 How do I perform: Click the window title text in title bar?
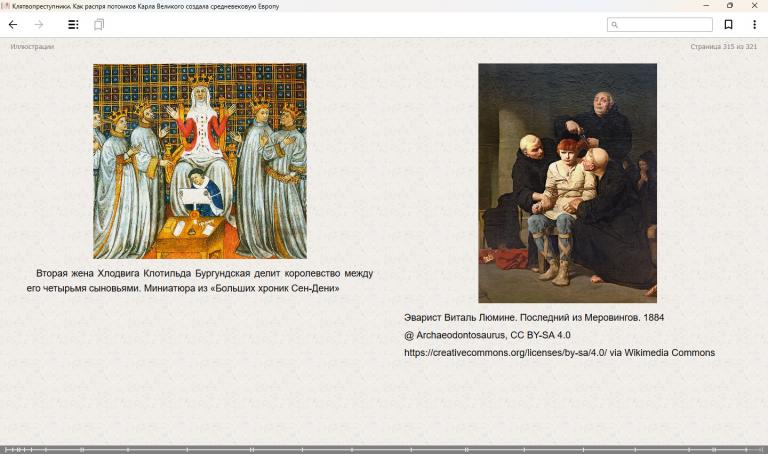(x=145, y=6)
